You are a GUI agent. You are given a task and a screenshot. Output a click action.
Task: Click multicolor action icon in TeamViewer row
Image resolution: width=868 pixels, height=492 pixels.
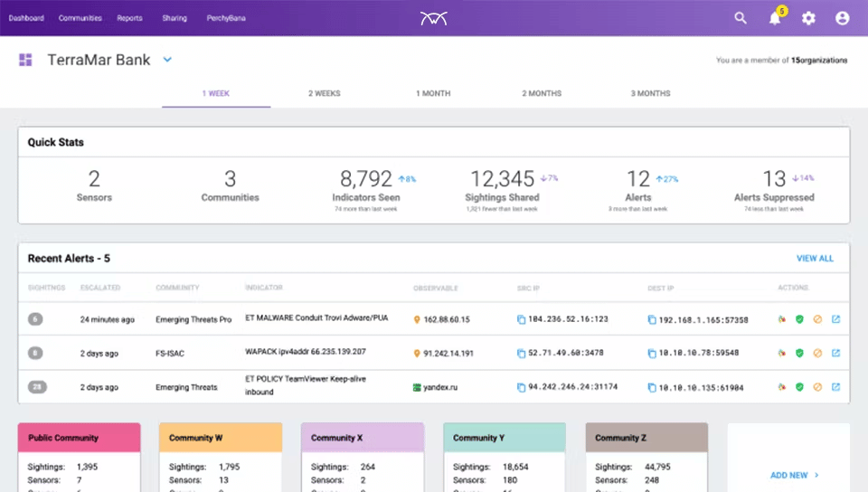point(781,387)
